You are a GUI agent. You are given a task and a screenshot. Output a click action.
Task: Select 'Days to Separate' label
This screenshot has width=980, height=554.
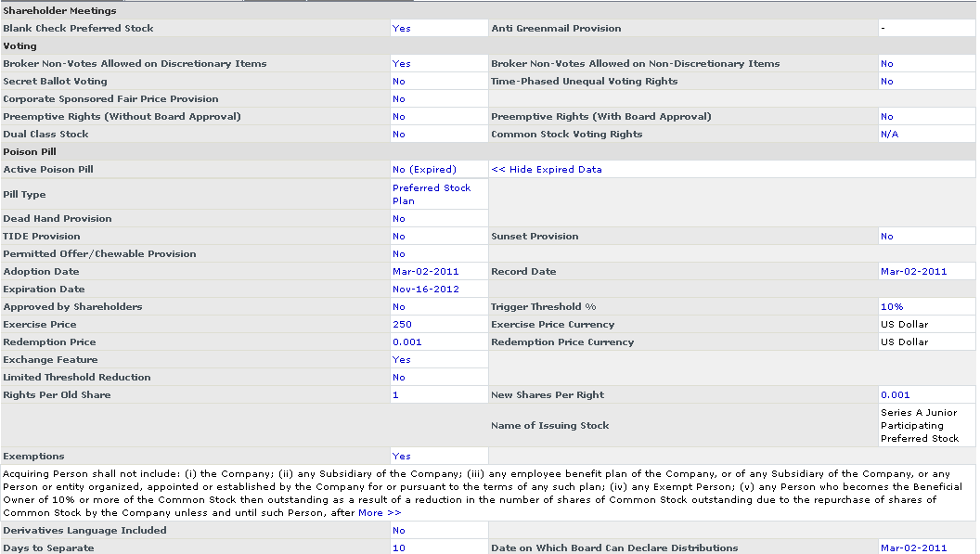(x=49, y=548)
